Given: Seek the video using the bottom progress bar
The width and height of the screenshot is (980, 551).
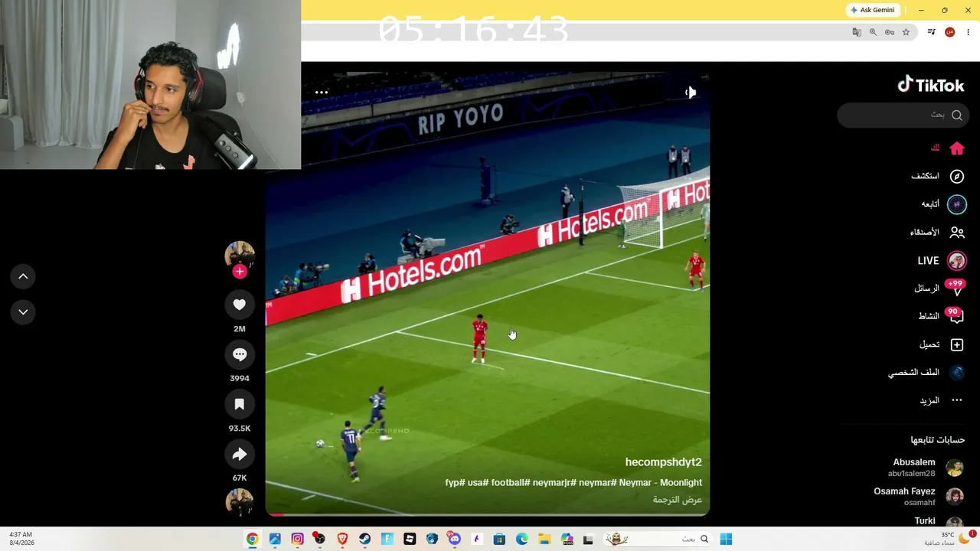Looking at the screenshot, I should coord(488,514).
